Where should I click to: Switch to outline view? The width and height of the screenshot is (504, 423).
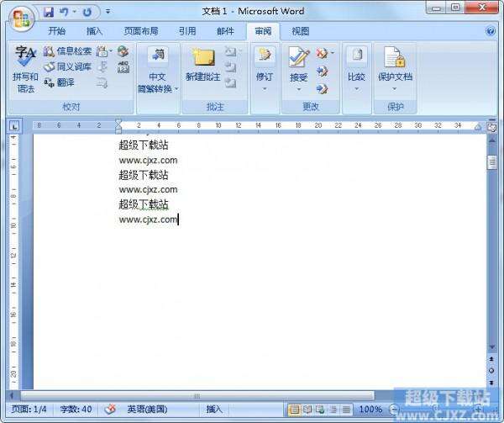coord(333,410)
